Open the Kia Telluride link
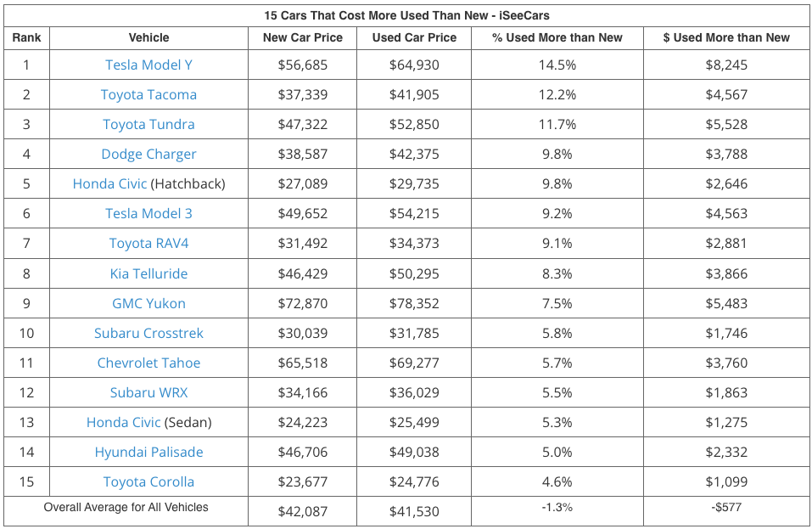 (x=148, y=273)
